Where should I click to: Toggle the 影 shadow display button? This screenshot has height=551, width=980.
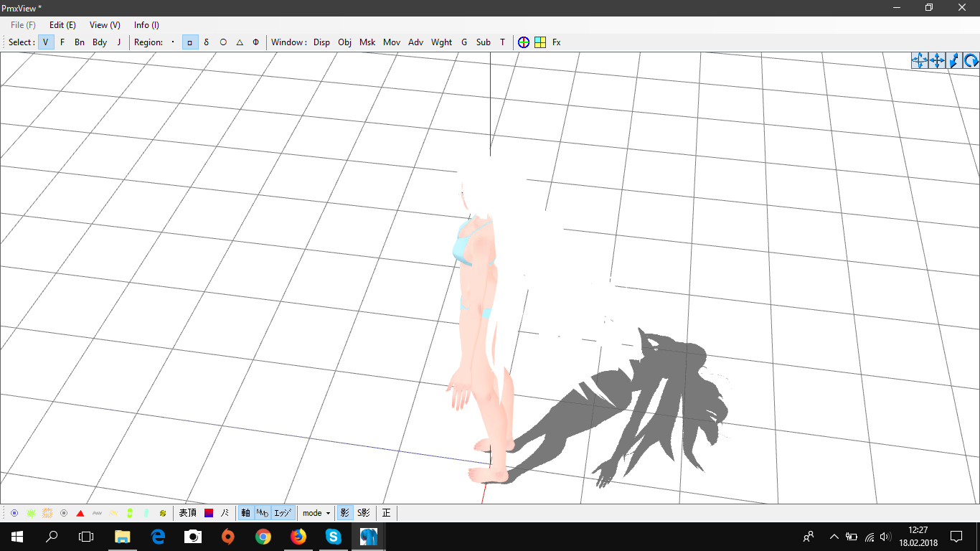[345, 513]
